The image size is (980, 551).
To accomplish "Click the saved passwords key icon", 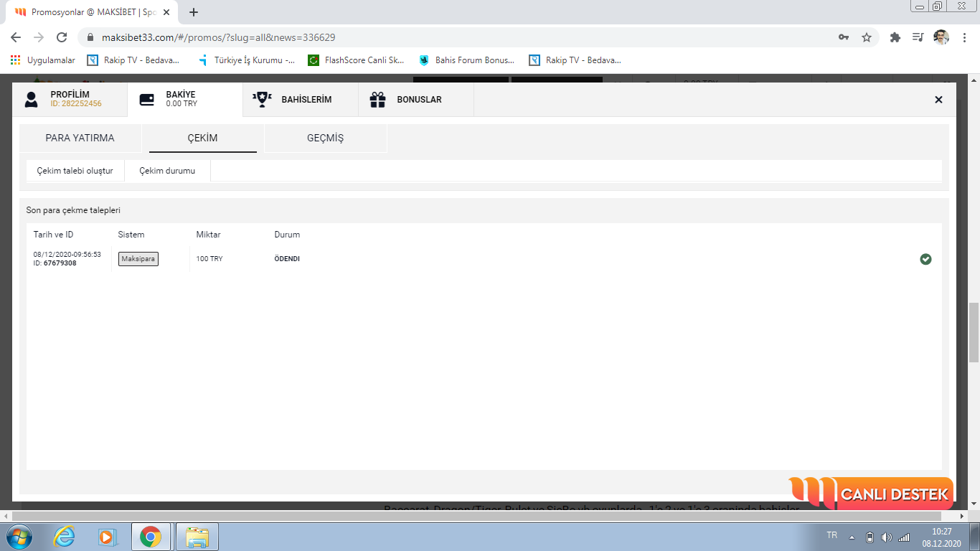I will (x=844, y=37).
